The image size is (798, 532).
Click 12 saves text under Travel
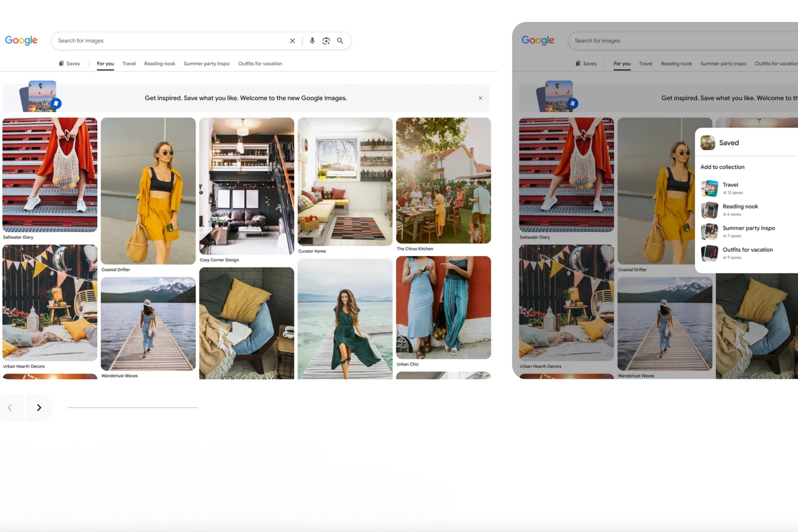[733, 193]
